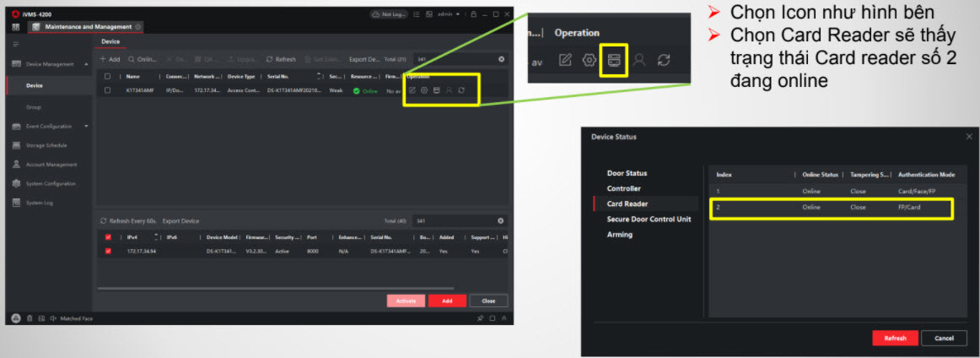Open the module grid icon at top left

[16, 27]
